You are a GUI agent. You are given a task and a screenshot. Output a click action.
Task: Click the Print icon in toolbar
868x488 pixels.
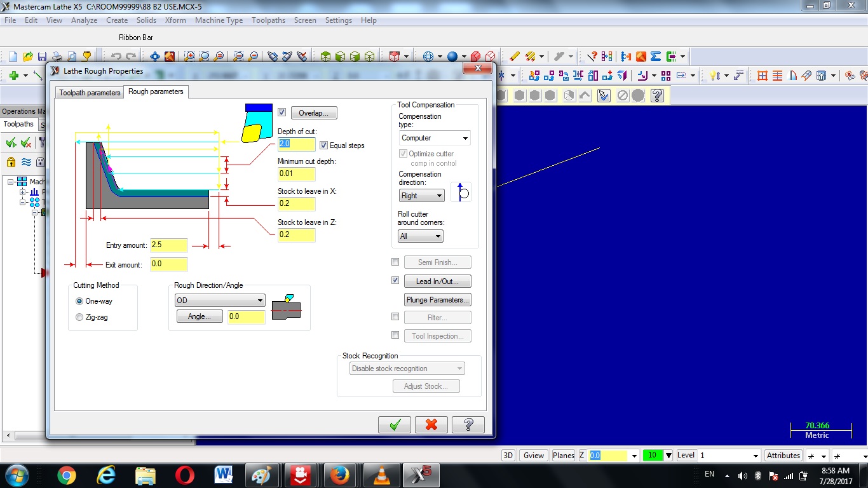(x=57, y=57)
